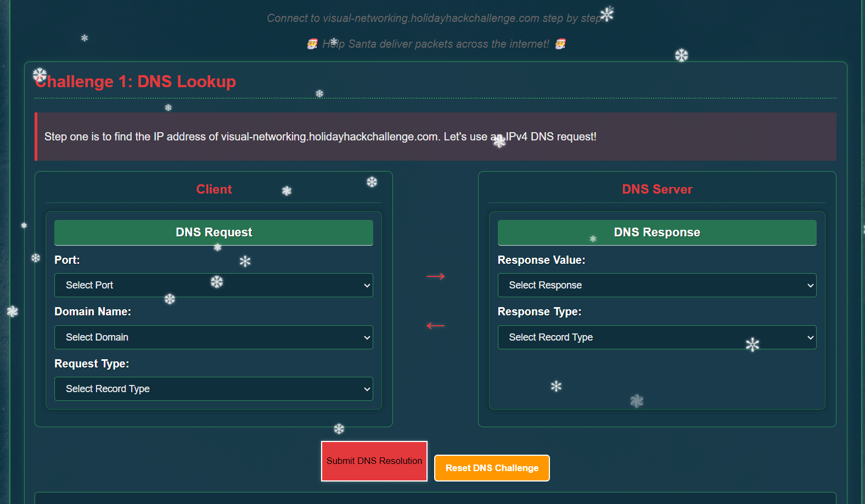
Task: Click 'Help Santa deliver packets' text
Action: (436, 44)
